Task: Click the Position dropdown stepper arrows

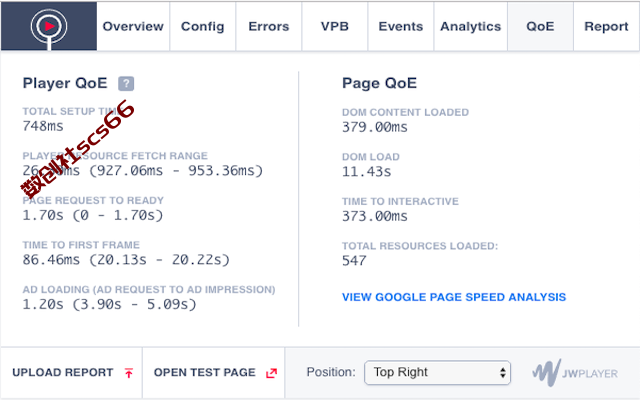Action: [x=503, y=372]
